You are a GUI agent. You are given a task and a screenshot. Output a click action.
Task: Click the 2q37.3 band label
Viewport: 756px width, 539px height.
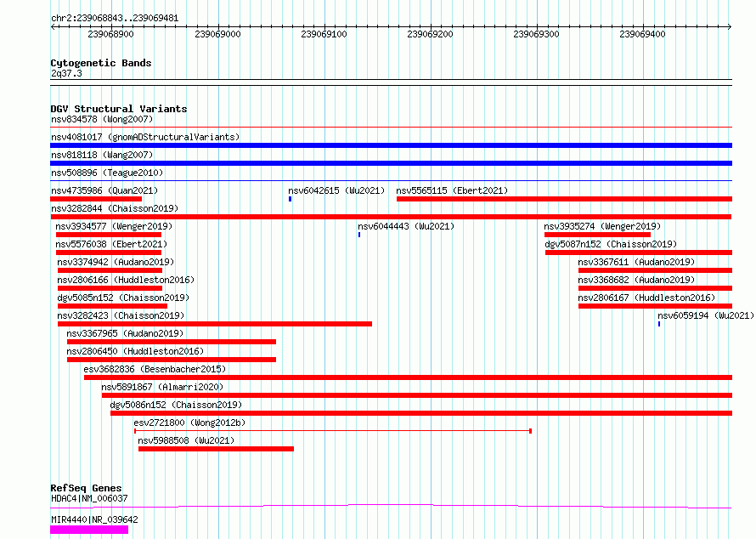(x=66, y=73)
